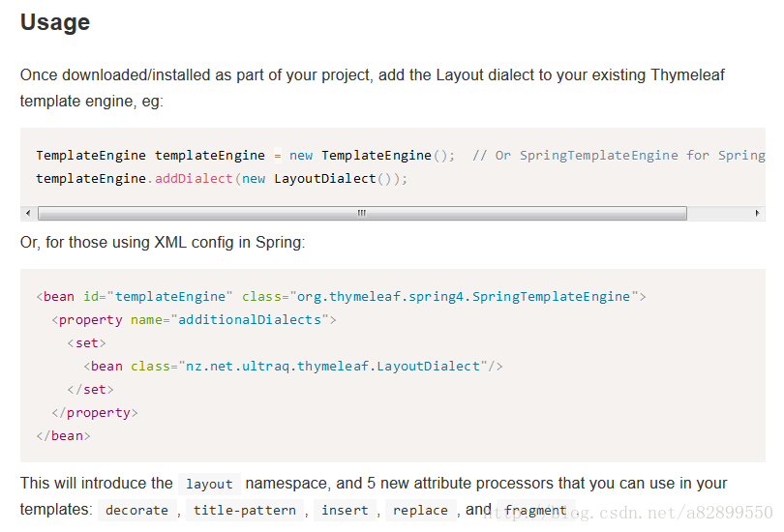Click the 'replace' inline code word
The width and height of the screenshot is (784, 532).
point(420,511)
